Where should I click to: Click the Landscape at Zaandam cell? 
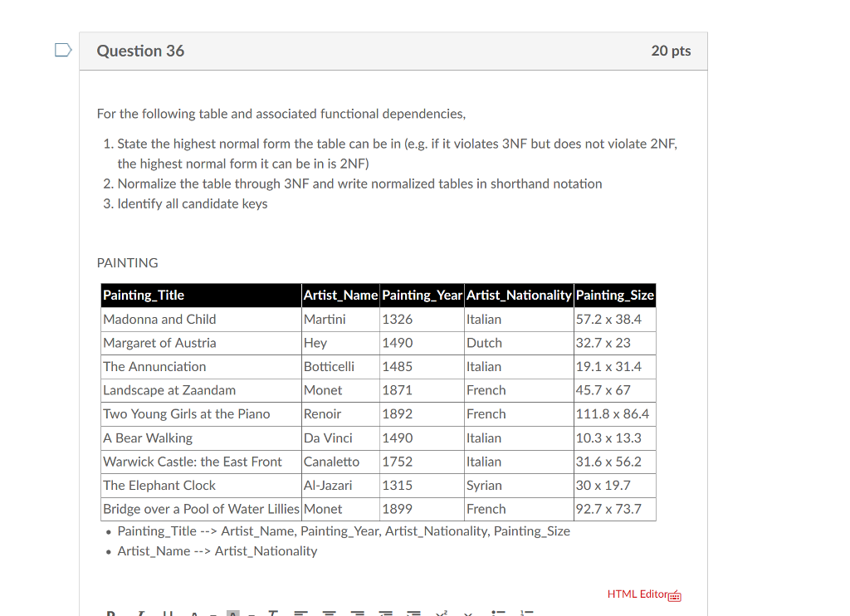coord(201,390)
